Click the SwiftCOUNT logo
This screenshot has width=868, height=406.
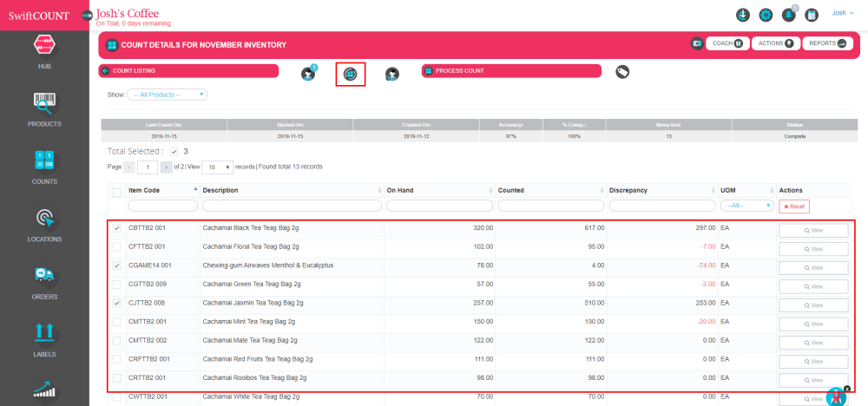pos(39,16)
